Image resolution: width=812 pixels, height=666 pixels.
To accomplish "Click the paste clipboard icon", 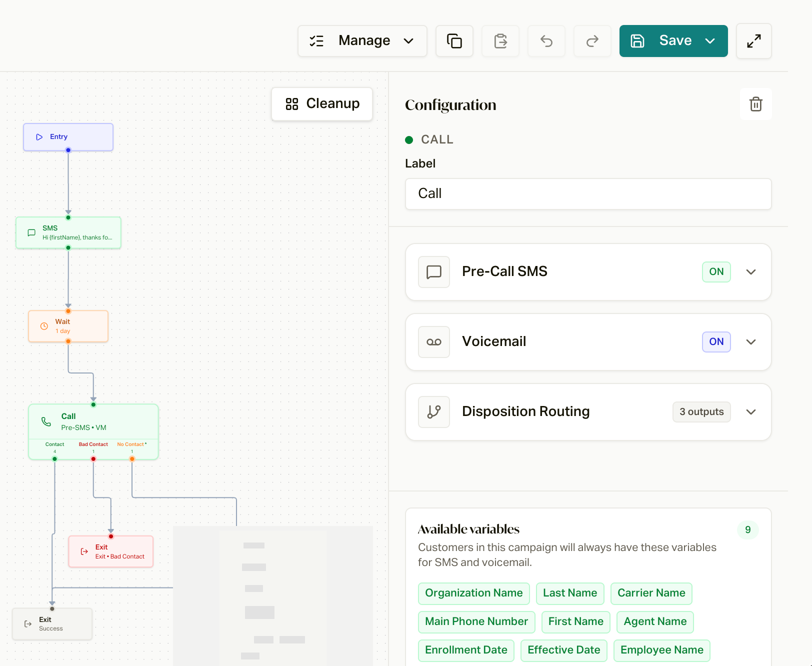I will coord(500,41).
